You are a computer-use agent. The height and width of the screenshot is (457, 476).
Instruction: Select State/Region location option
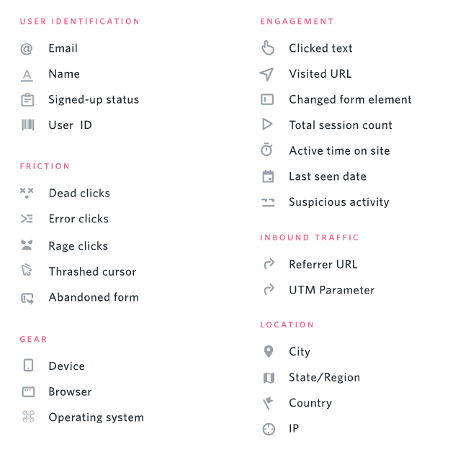[324, 378]
